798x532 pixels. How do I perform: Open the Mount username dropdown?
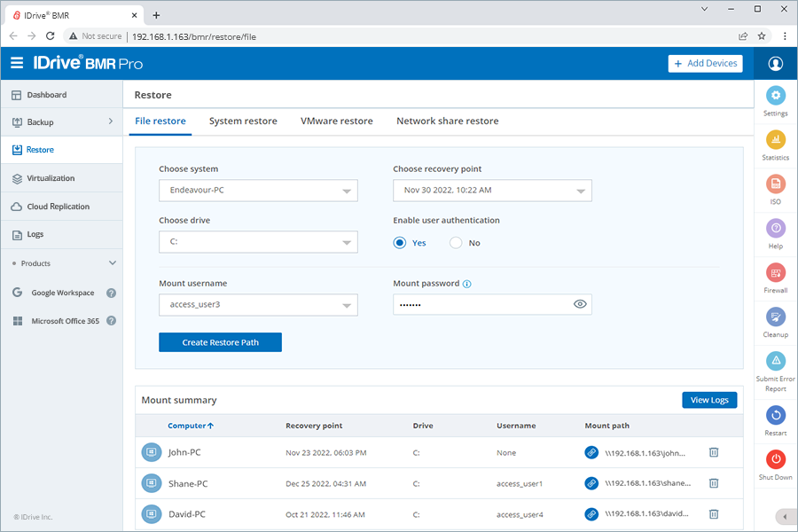click(x=258, y=305)
